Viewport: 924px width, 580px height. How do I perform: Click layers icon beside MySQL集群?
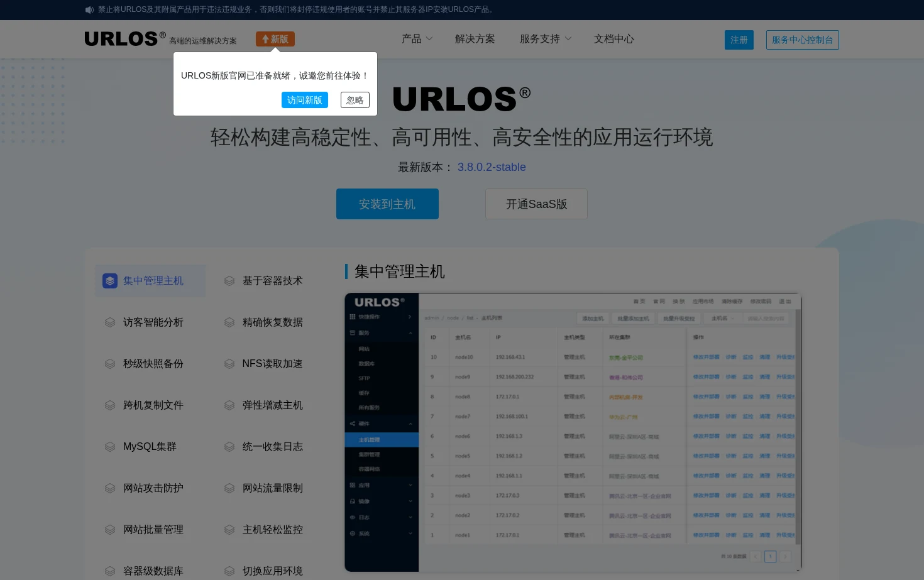coord(110,447)
